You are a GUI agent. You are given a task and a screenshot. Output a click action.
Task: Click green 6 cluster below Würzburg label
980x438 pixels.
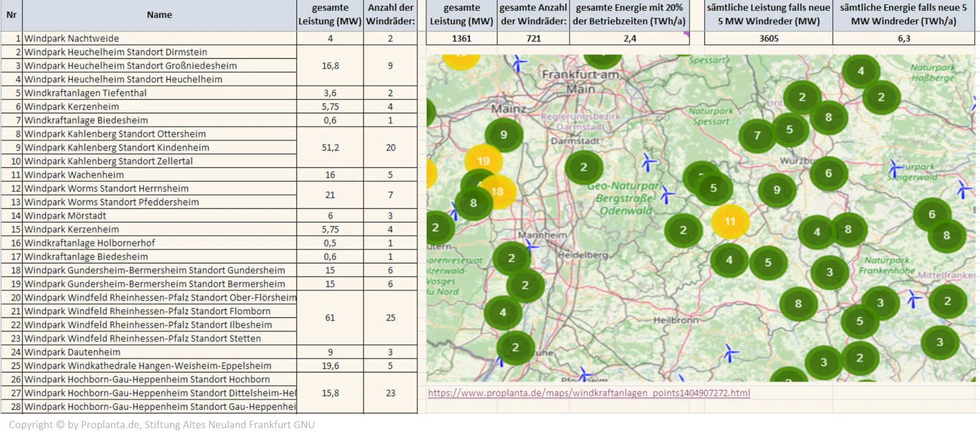click(x=829, y=173)
